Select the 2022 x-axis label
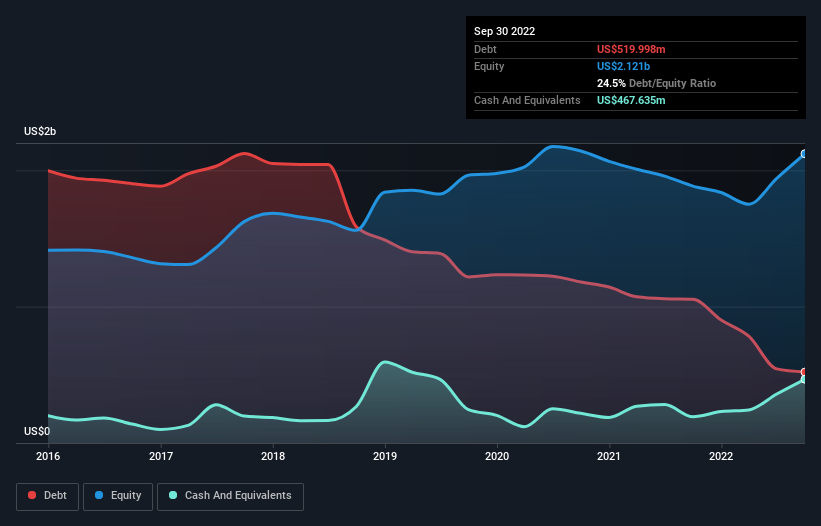Screen dimensions: 821x526 pyautogui.click(x=721, y=456)
